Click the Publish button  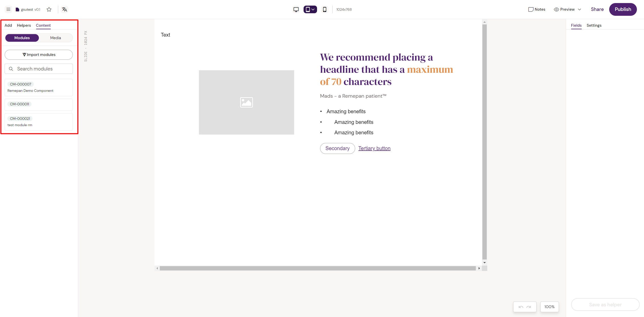pyautogui.click(x=623, y=9)
